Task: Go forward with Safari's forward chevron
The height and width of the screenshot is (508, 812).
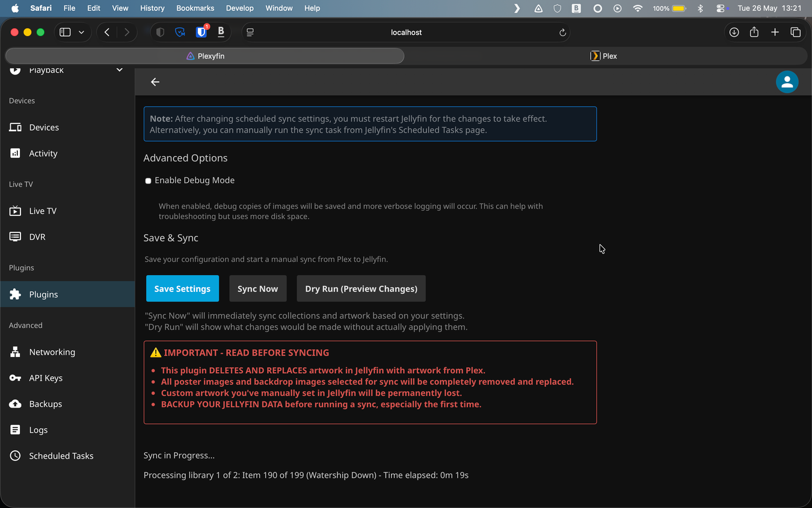Action: pyautogui.click(x=126, y=33)
